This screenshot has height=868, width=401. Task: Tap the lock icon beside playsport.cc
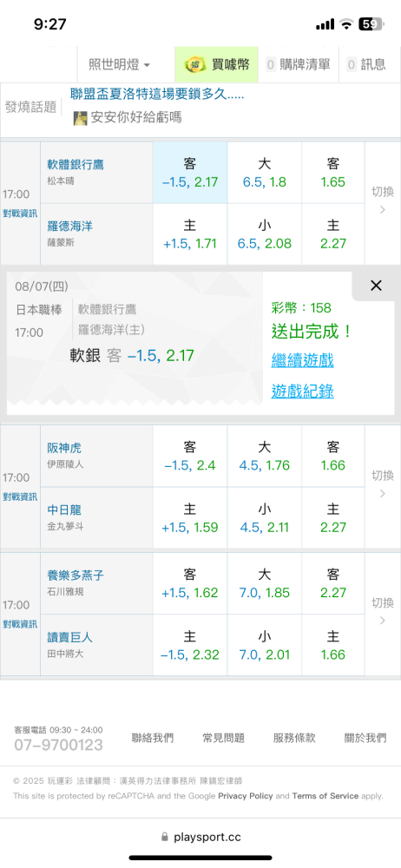pyautogui.click(x=164, y=838)
